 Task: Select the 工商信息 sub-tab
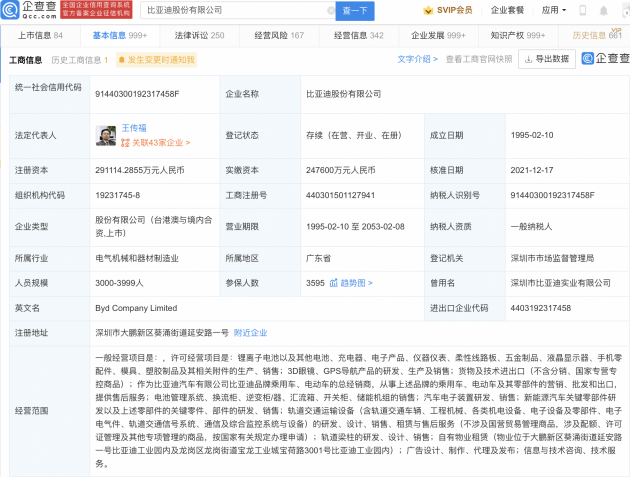25,60
